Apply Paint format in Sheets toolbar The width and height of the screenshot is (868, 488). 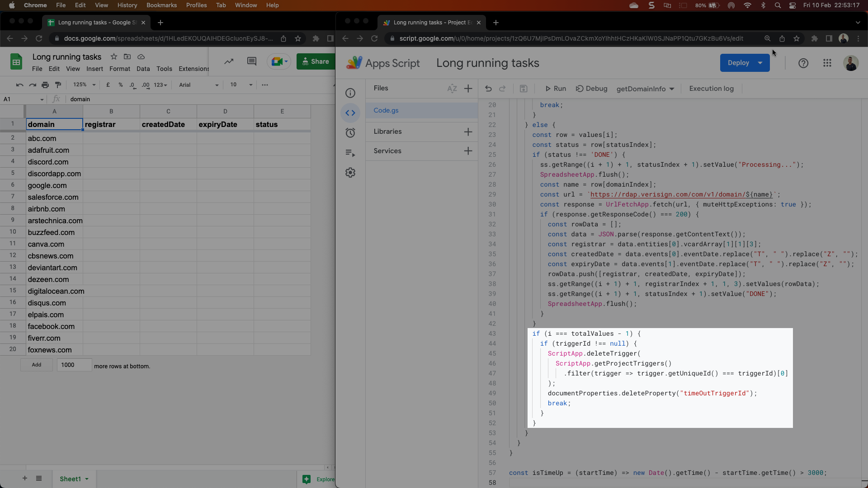click(58, 84)
